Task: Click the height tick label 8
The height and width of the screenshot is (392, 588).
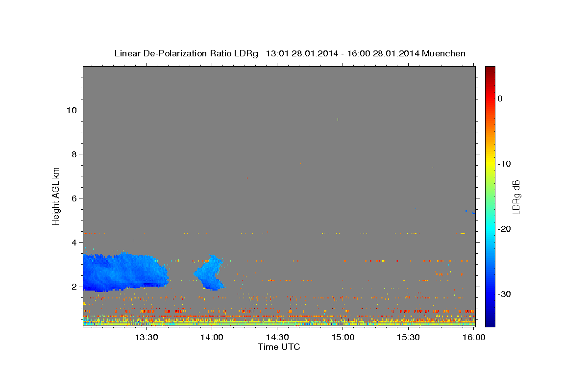Action: (x=75, y=154)
